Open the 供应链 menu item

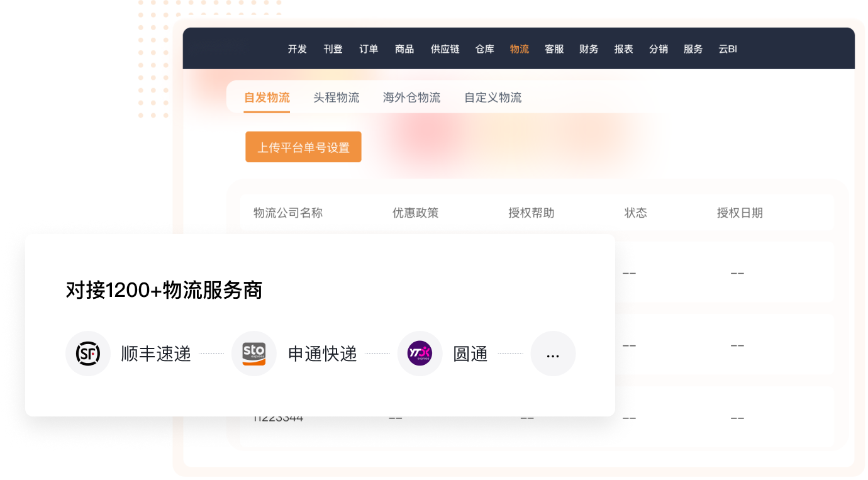point(445,49)
